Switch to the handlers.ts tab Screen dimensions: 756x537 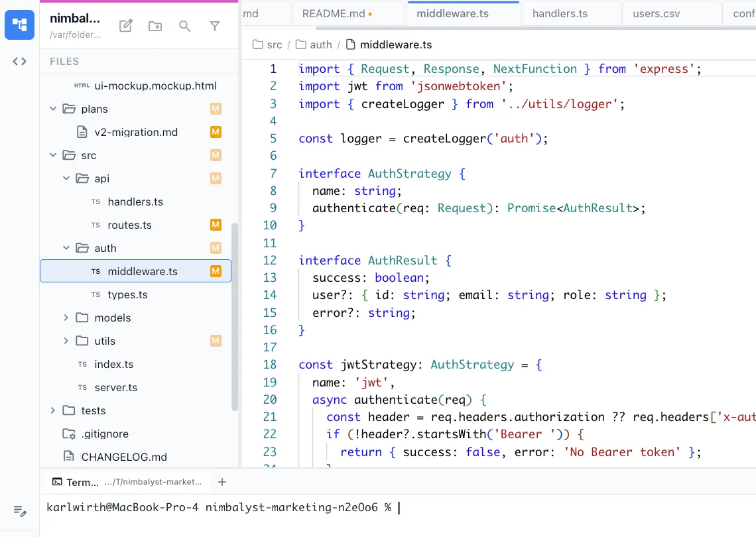pyautogui.click(x=560, y=13)
